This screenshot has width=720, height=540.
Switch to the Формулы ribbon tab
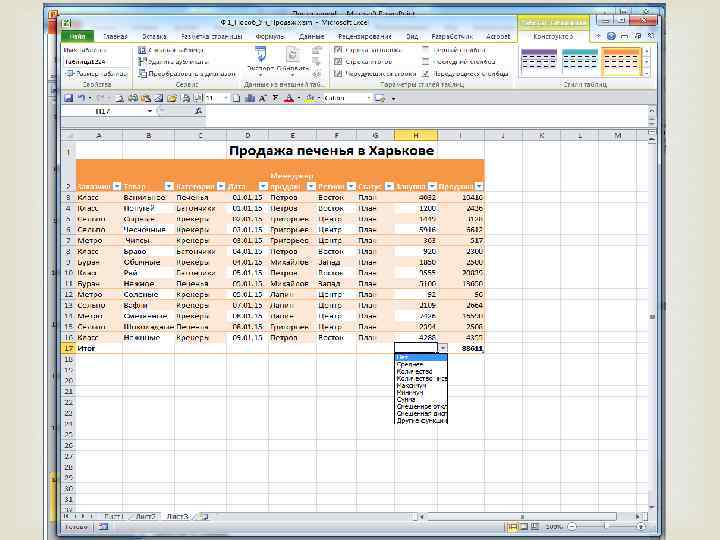(270, 36)
